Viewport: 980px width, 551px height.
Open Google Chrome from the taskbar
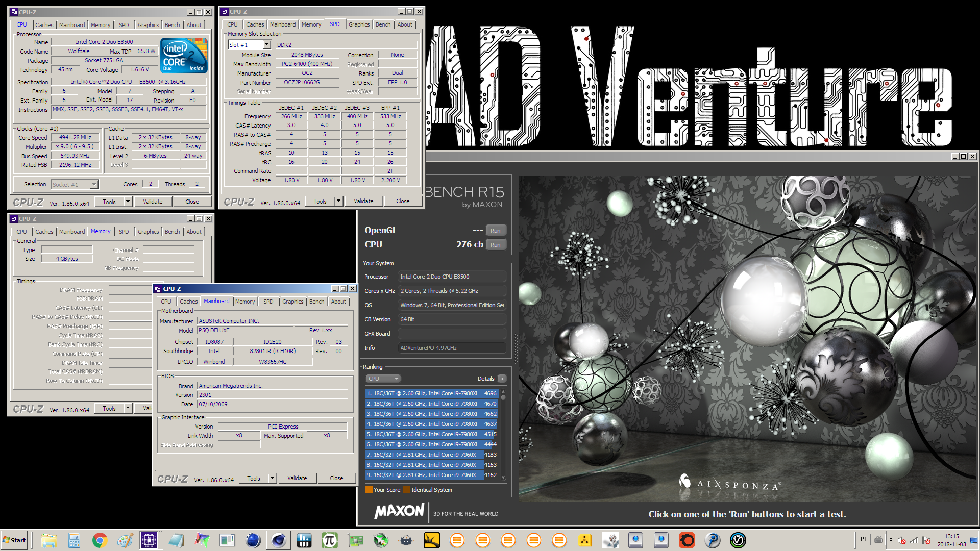[100, 540]
